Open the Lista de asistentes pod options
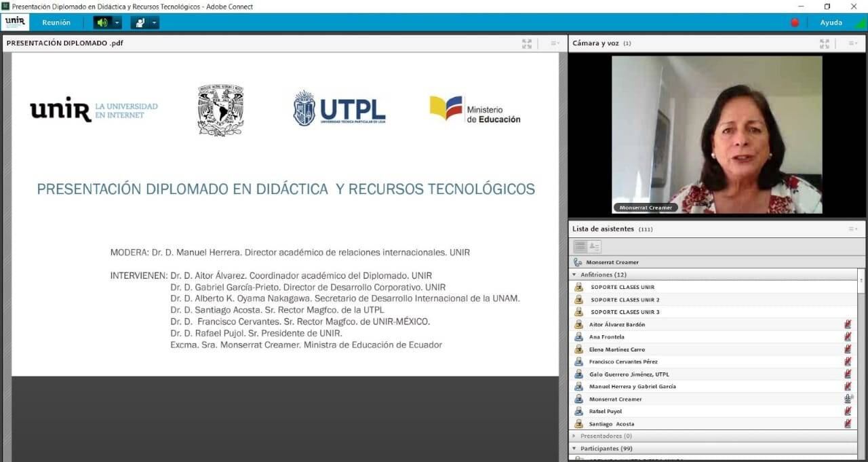 852,229
